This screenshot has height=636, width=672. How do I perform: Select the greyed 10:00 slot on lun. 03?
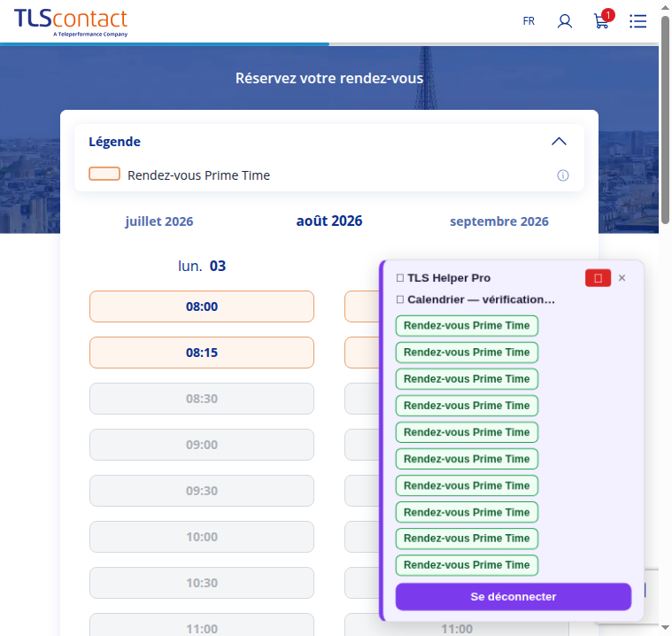click(202, 537)
